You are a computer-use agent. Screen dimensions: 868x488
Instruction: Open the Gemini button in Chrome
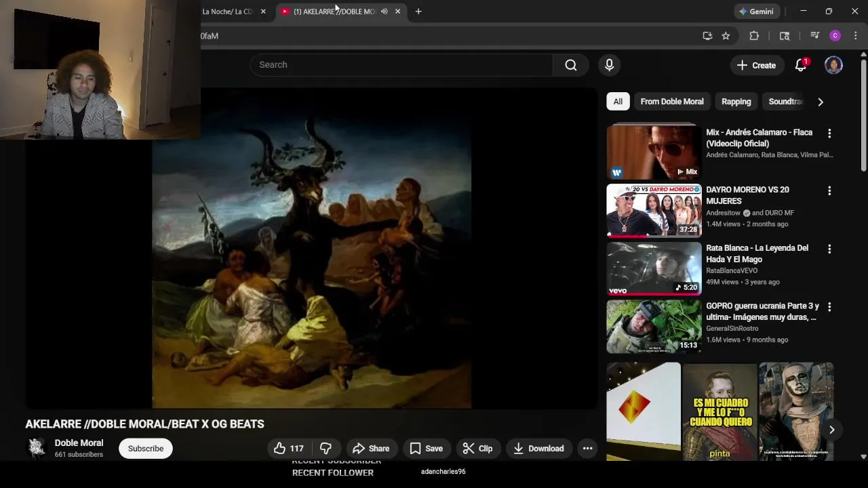pyautogui.click(x=756, y=12)
